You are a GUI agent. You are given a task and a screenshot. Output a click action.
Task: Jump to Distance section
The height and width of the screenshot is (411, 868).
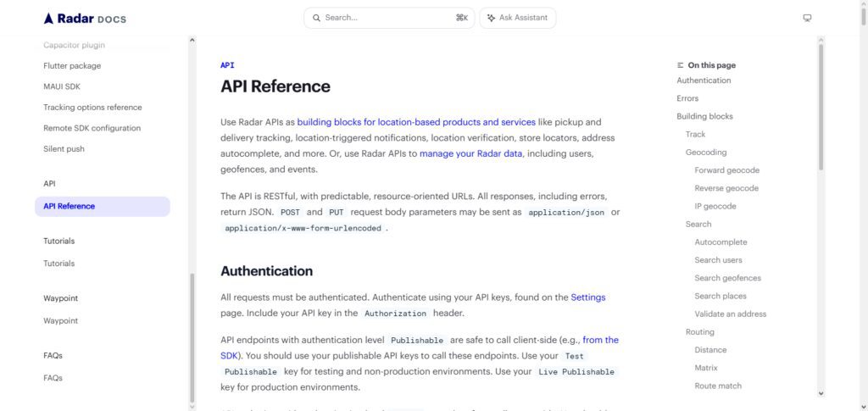coord(710,350)
